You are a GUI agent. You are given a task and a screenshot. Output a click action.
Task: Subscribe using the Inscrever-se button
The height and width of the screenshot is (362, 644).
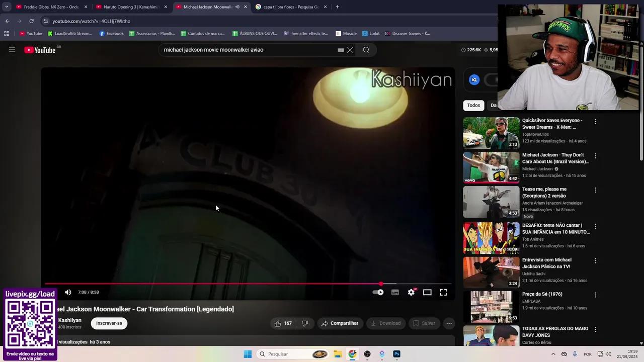109,323
